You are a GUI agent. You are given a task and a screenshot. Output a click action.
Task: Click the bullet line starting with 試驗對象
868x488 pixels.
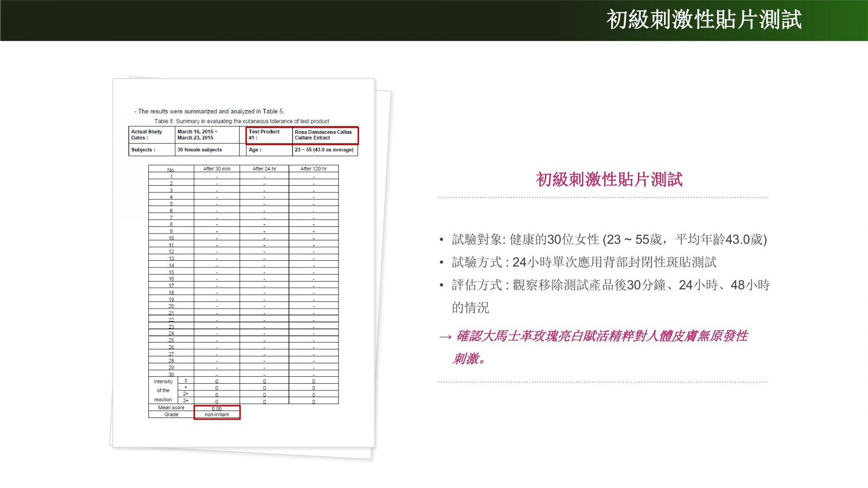(609, 239)
